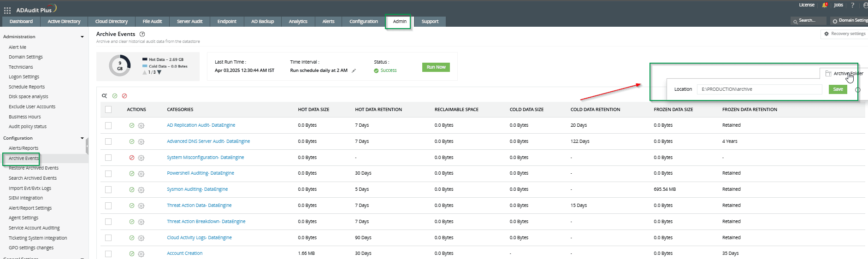Check the AD Replication Audit row checkbox
868x259 pixels.
click(108, 125)
